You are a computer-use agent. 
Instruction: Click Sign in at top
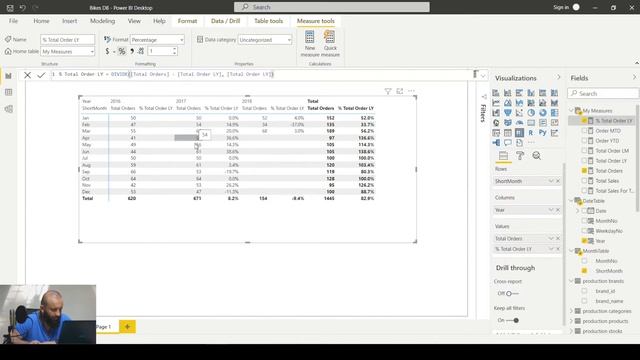tap(561, 7)
